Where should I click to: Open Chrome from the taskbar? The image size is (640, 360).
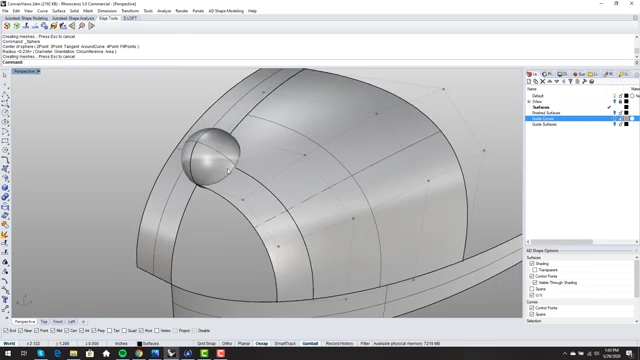(139, 353)
